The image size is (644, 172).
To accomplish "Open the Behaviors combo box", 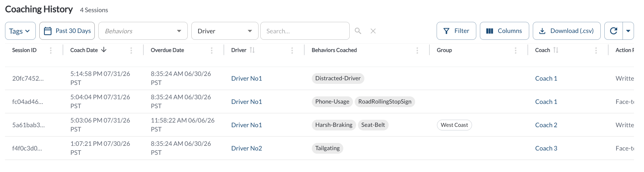I will [x=143, y=31].
